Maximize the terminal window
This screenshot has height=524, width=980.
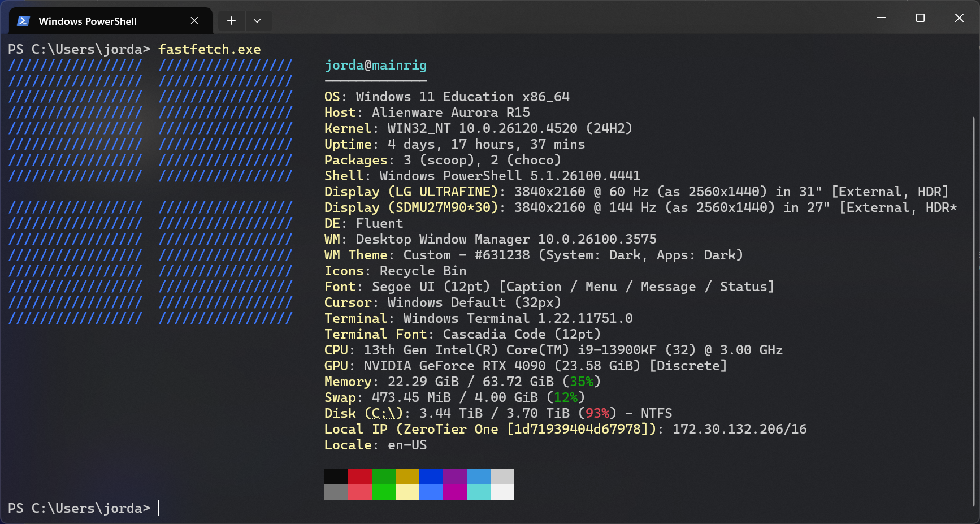920,18
